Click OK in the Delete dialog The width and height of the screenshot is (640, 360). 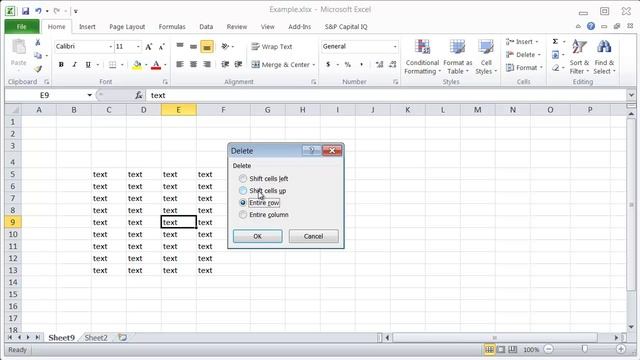click(258, 236)
